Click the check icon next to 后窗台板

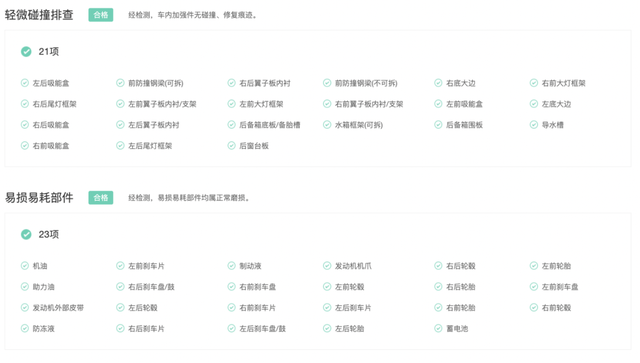click(231, 145)
